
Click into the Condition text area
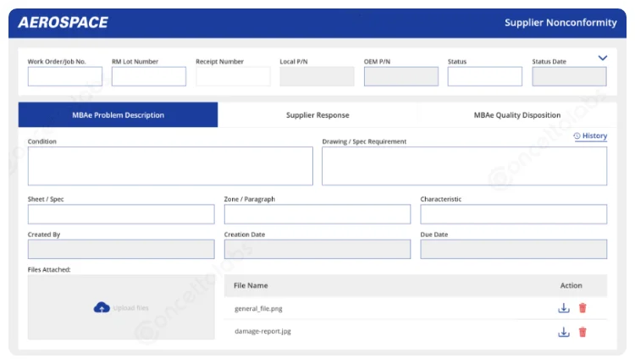click(x=170, y=166)
